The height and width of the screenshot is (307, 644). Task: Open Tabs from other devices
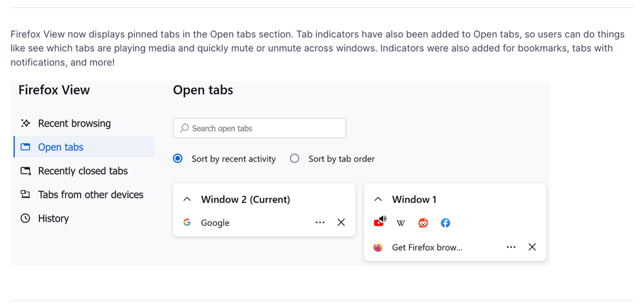coord(90,195)
